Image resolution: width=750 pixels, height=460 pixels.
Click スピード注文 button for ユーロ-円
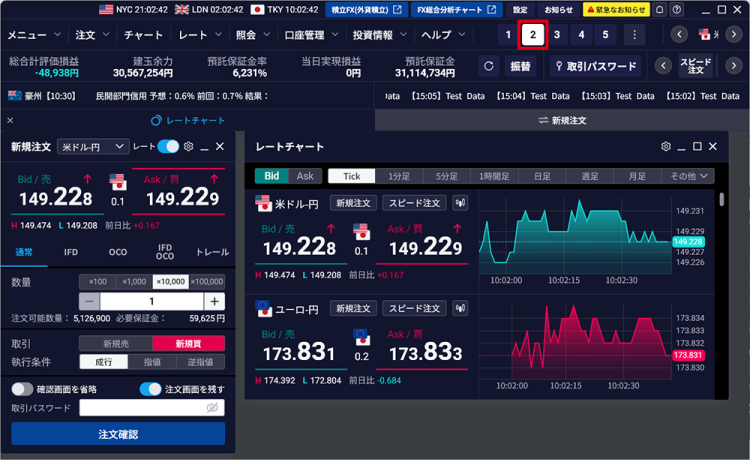[414, 308]
